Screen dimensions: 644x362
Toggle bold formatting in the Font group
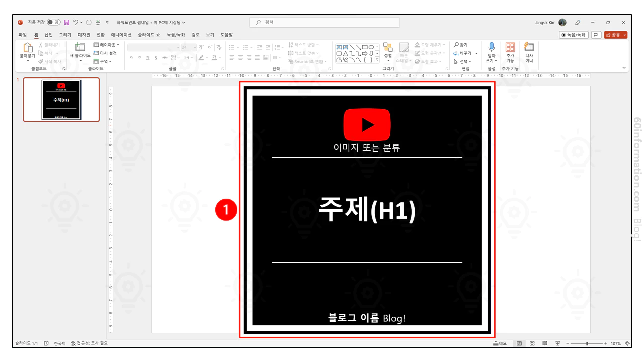point(131,58)
